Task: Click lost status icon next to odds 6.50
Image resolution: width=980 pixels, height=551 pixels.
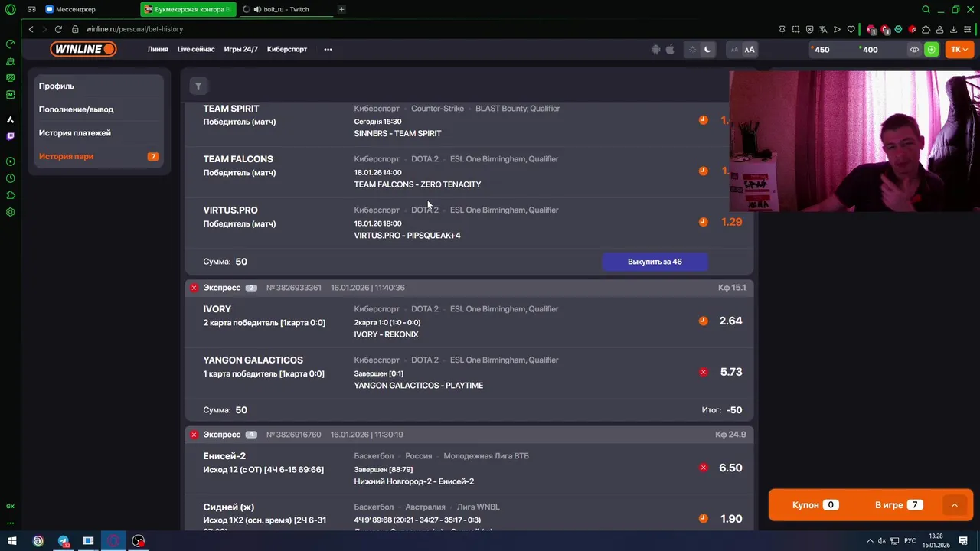Action: click(703, 468)
